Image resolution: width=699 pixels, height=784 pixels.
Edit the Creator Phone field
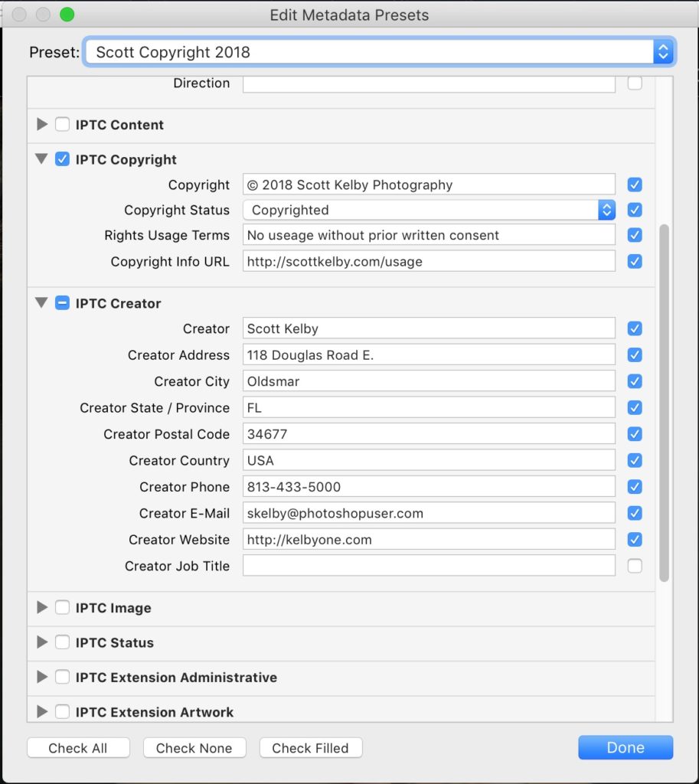coord(429,486)
